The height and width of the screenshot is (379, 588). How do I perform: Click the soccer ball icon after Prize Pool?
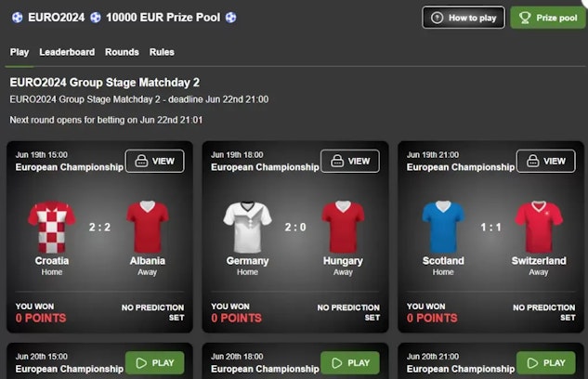coord(230,18)
